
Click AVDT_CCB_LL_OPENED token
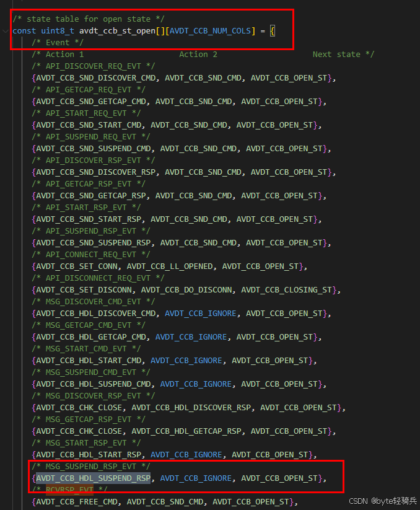(170, 266)
